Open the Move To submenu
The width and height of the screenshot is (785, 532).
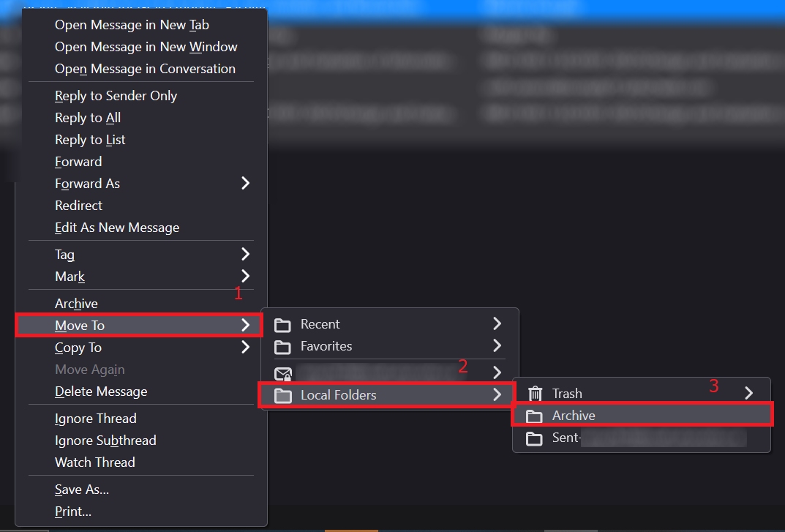click(x=139, y=326)
